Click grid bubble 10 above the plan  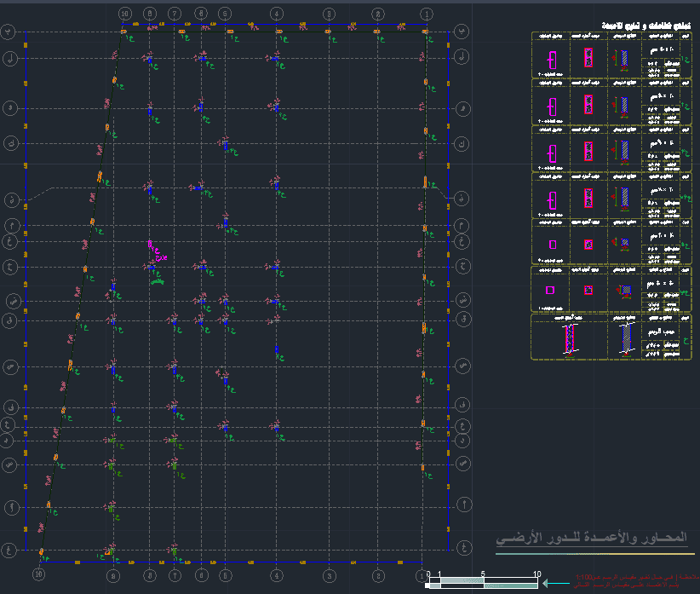point(124,14)
